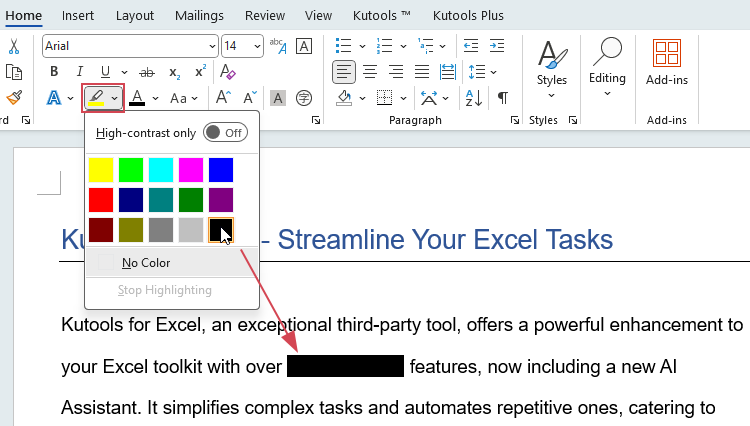Switch to the View tab
This screenshot has width=750, height=426.
coord(318,15)
